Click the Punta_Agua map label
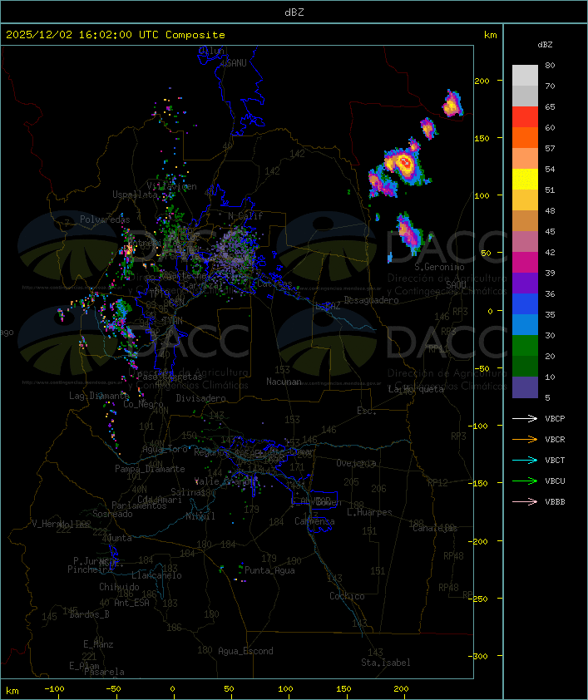588x700 pixels. click(269, 570)
